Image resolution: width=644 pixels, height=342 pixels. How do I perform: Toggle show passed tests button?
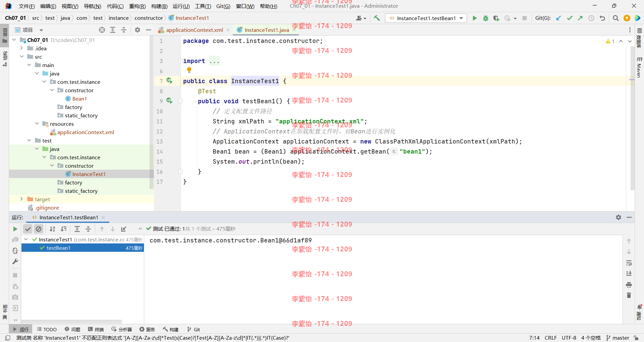click(x=28, y=229)
